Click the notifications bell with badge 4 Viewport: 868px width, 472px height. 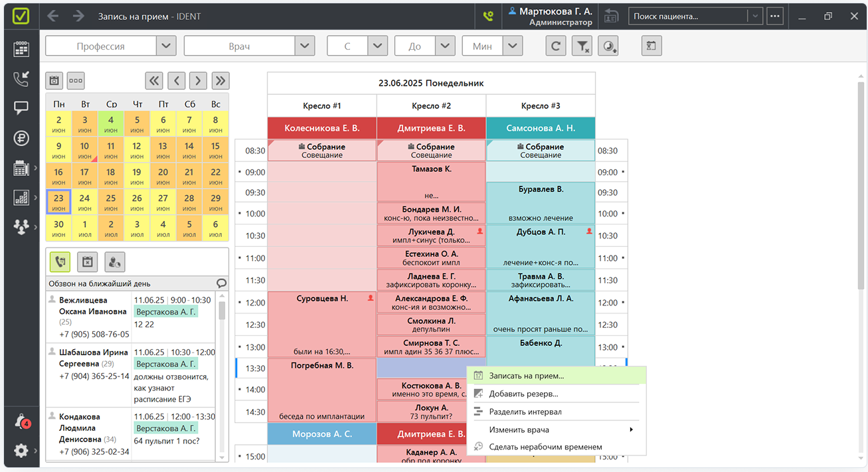(21, 422)
